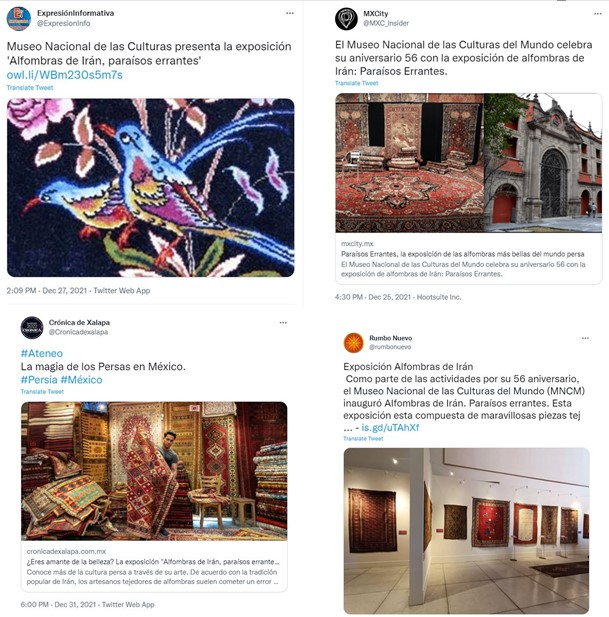Open more options on ExpresiónInformativa tweet

pos(290,13)
